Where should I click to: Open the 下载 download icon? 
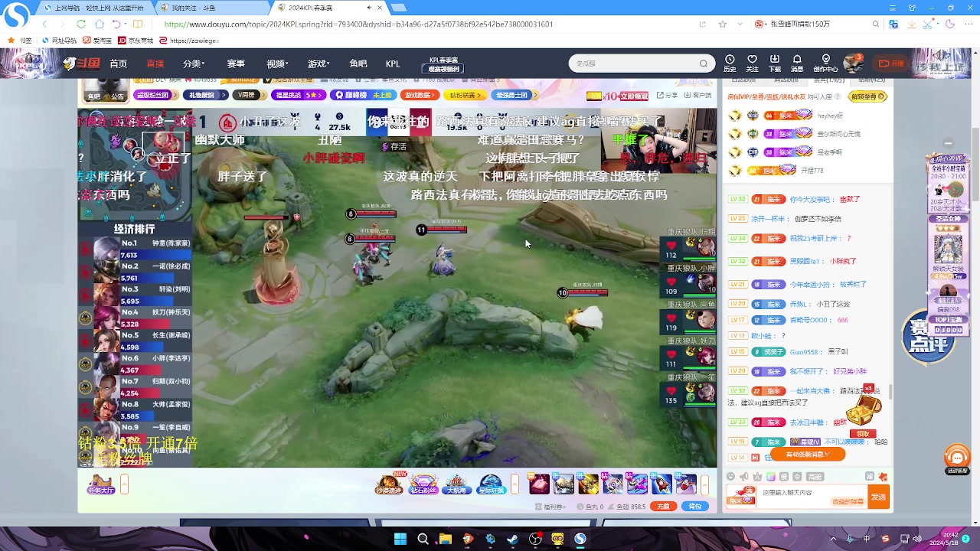pos(775,63)
